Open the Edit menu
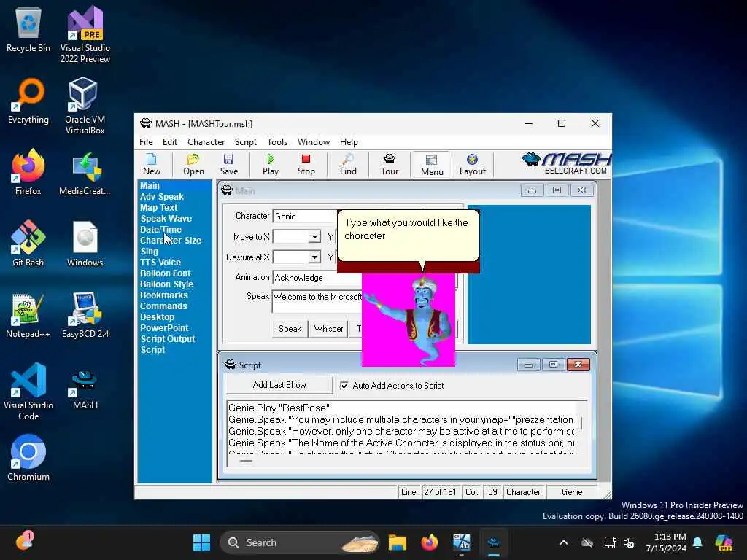This screenshot has width=747, height=560. tap(169, 142)
